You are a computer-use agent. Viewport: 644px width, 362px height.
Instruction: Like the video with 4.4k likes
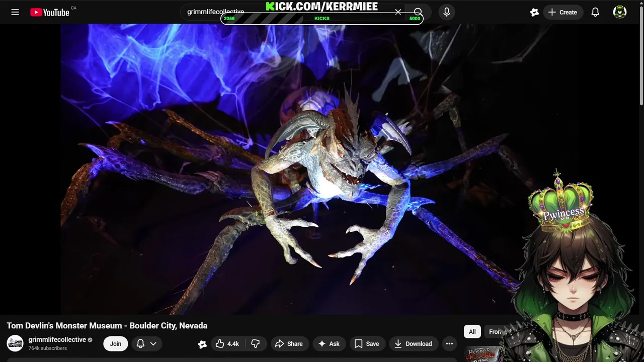pyautogui.click(x=227, y=343)
